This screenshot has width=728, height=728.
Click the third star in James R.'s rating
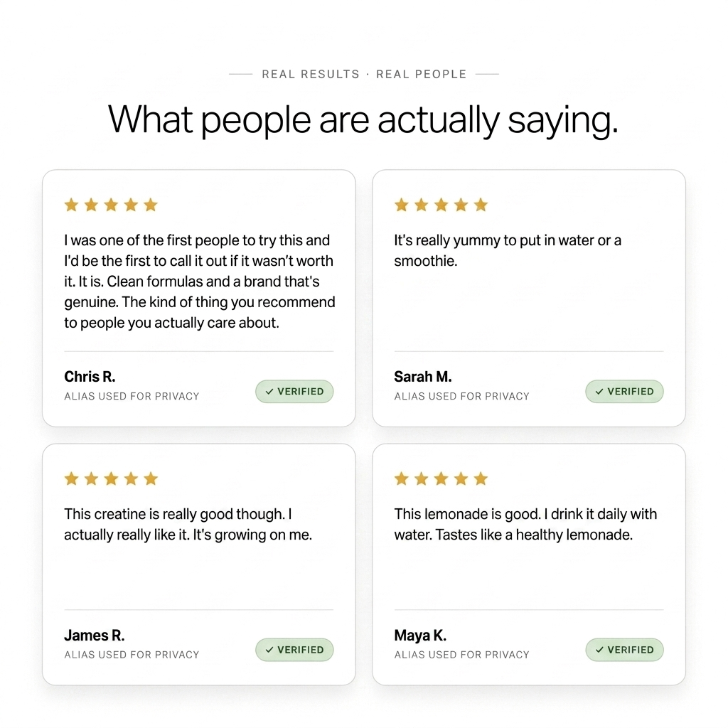[111, 478]
